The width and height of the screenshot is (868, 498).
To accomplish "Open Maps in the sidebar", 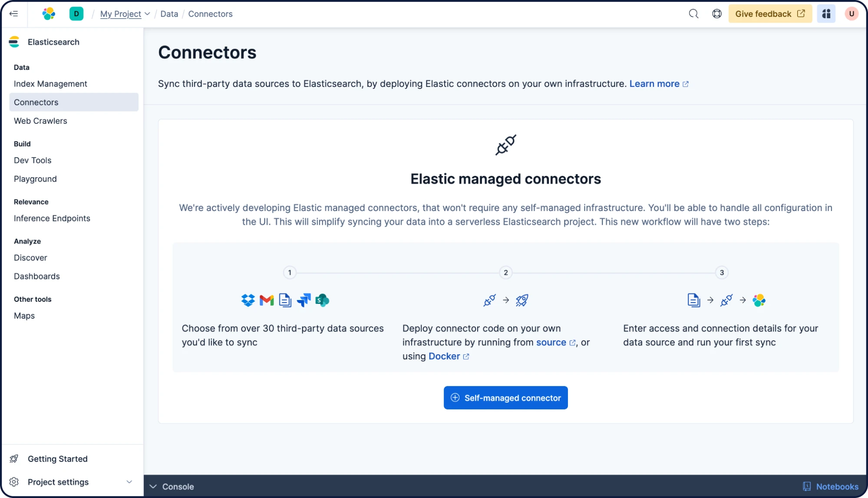I will click(74, 316).
